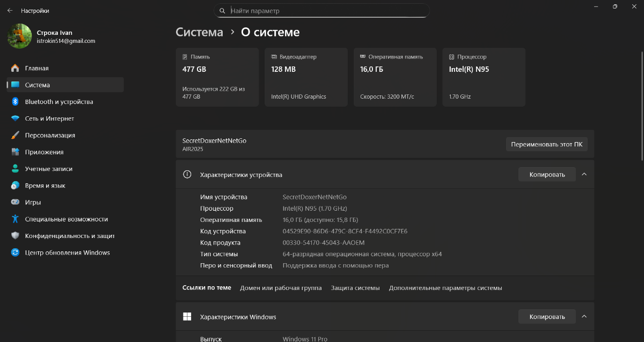
Task: Click the Специальные возможности accessibility icon
Action: [x=15, y=219]
